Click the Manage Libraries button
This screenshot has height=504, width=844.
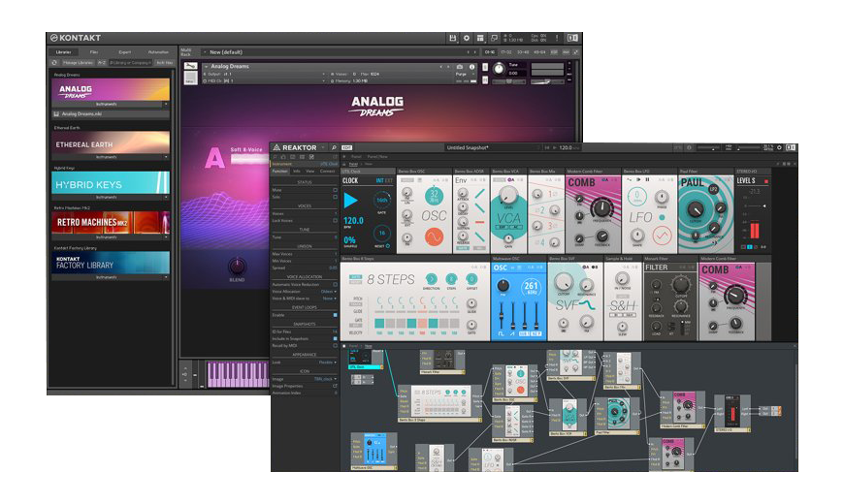(x=78, y=63)
